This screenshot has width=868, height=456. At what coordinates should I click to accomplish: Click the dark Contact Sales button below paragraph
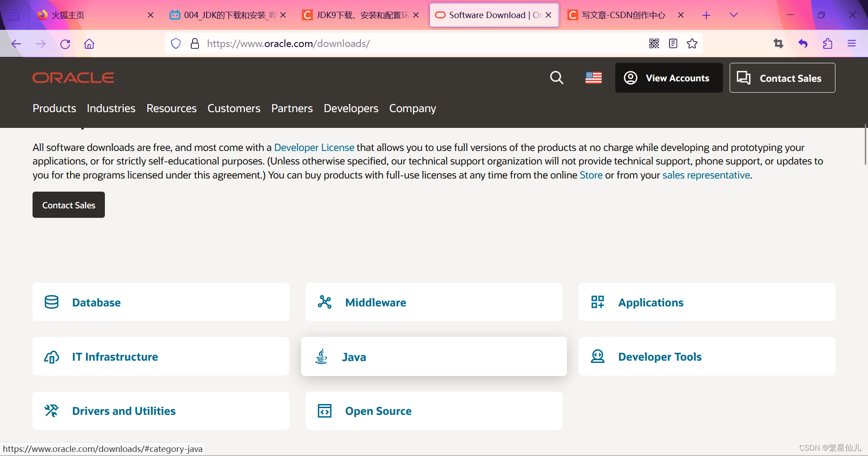click(x=69, y=205)
